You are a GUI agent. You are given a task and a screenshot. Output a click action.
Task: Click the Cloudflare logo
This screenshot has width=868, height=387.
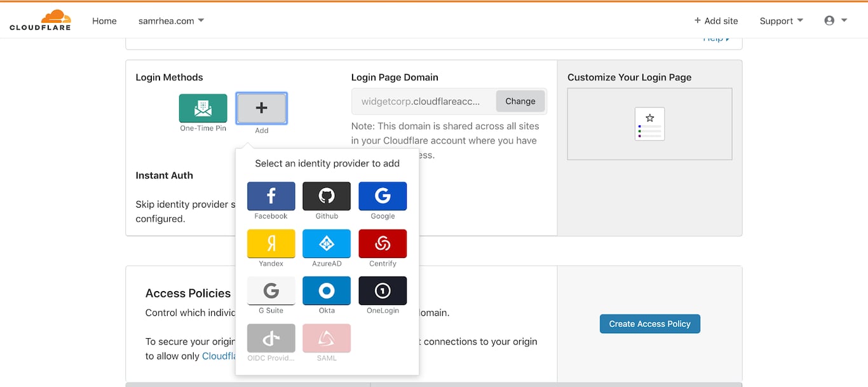point(40,20)
